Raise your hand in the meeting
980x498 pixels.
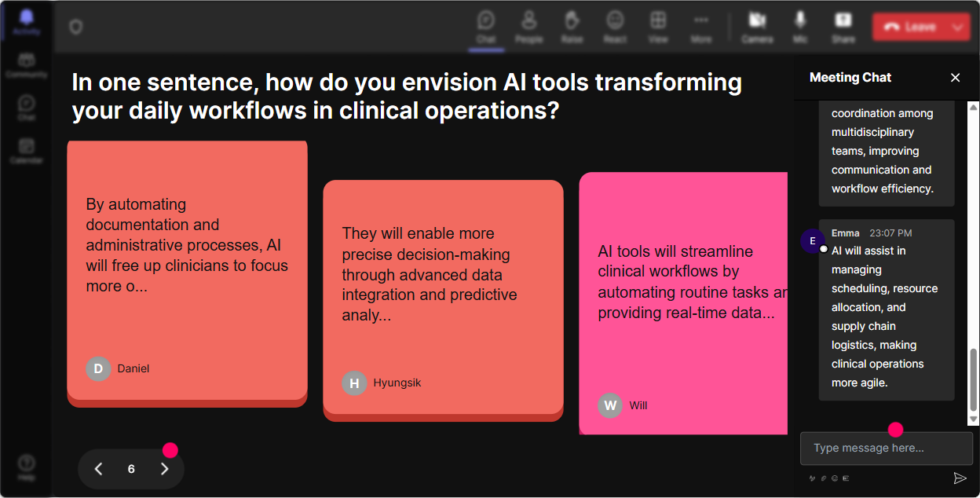572,27
